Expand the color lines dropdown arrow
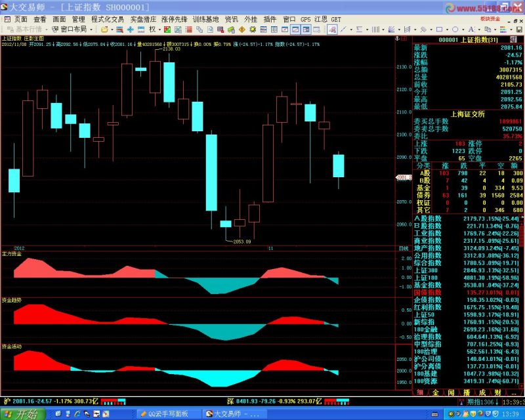Image resolution: width=525 pixels, height=420 pixels. click(x=511, y=30)
